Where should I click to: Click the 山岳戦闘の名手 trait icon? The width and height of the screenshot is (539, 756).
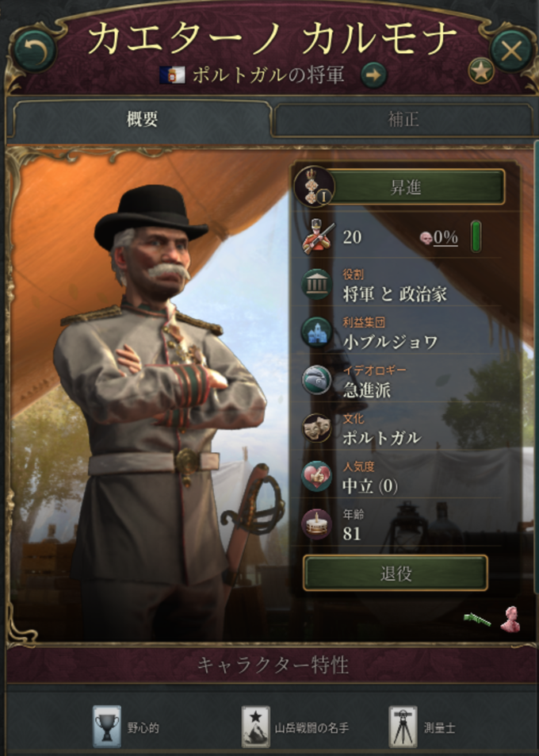coord(255,727)
